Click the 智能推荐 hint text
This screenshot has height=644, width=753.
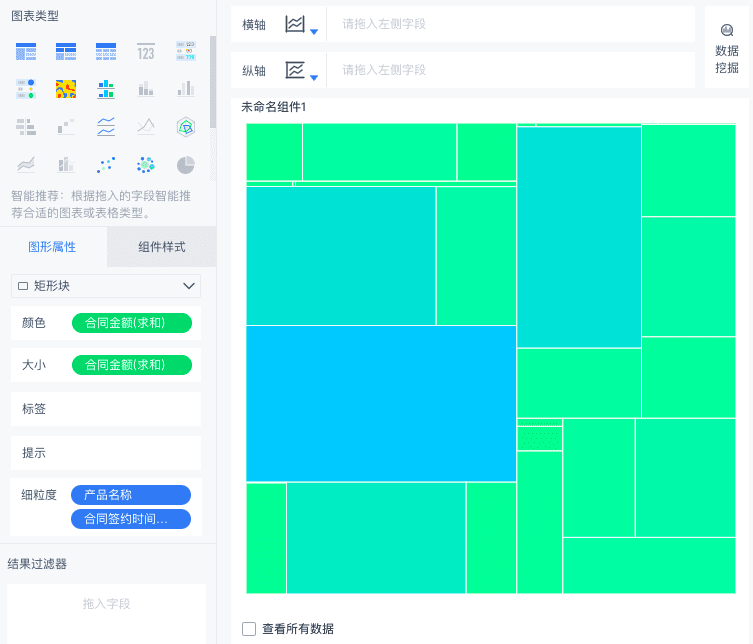tap(101, 204)
